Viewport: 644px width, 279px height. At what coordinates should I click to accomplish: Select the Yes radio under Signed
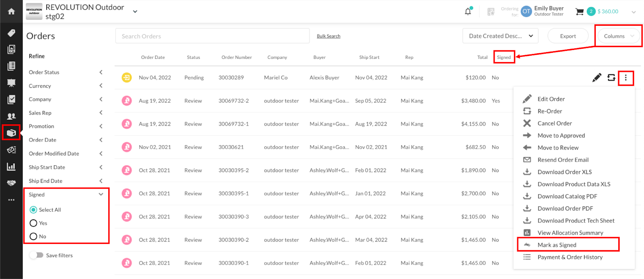[x=33, y=223]
